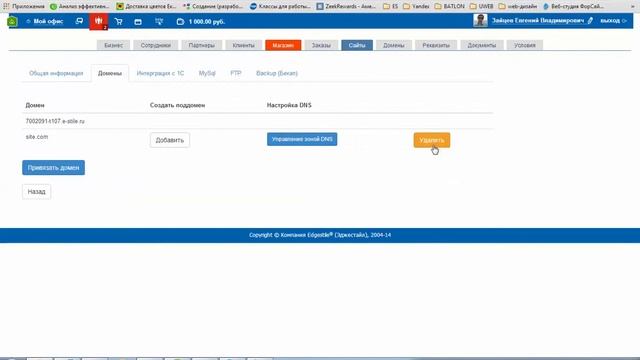
Task: Click the pencil edit icon next to username
Action: (590, 20)
